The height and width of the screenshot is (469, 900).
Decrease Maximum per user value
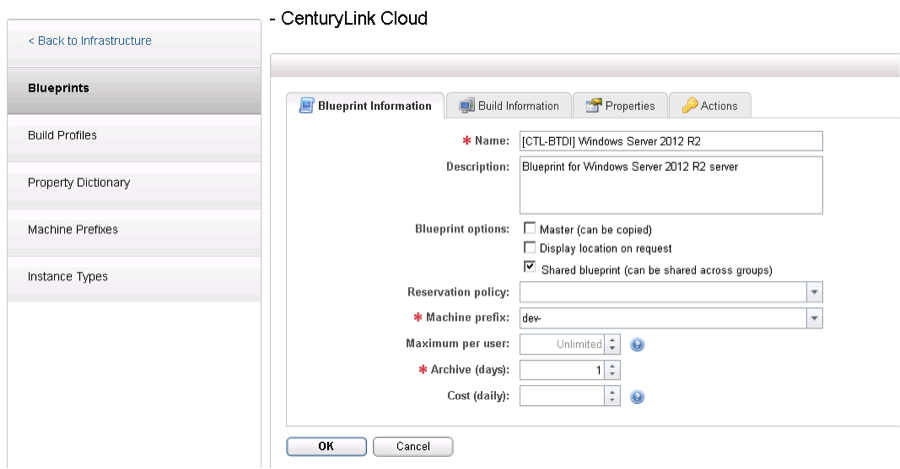pos(612,349)
